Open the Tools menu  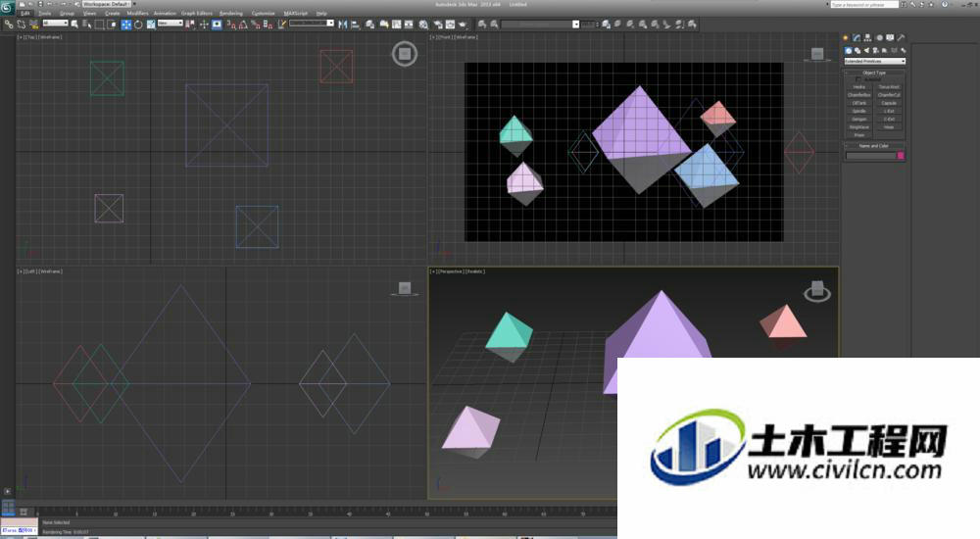pyautogui.click(x=45, y=13)
